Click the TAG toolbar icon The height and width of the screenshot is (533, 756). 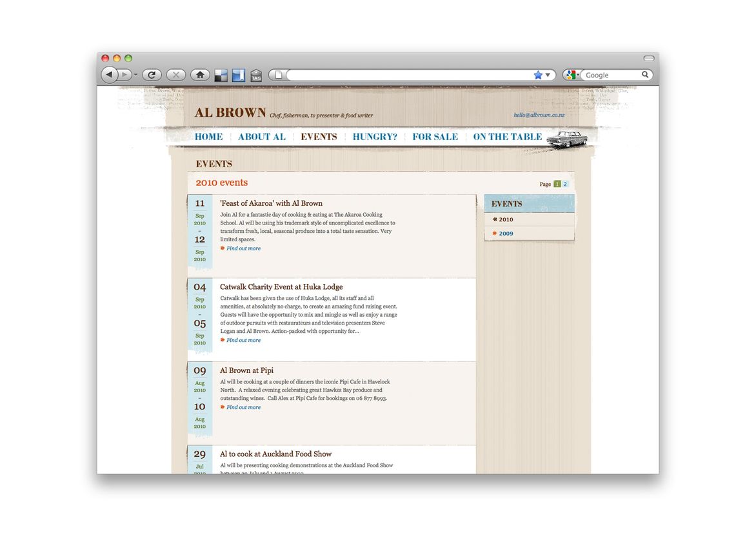(256, 75)
